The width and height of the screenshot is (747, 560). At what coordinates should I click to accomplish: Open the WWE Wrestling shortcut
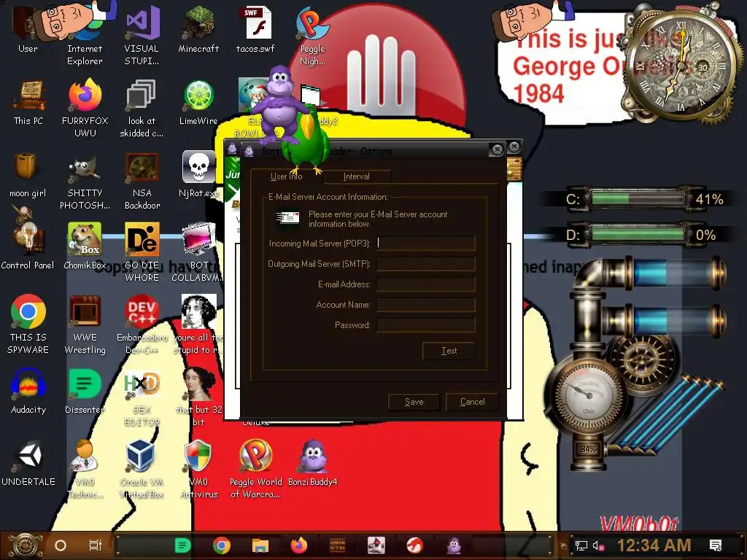click(85, 324)
